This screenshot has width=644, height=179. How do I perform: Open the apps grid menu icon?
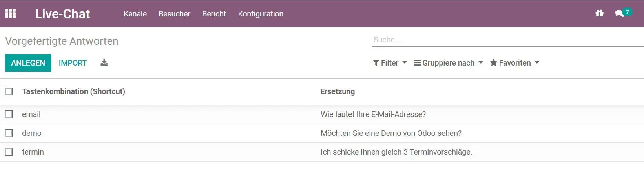pos(10,14)
